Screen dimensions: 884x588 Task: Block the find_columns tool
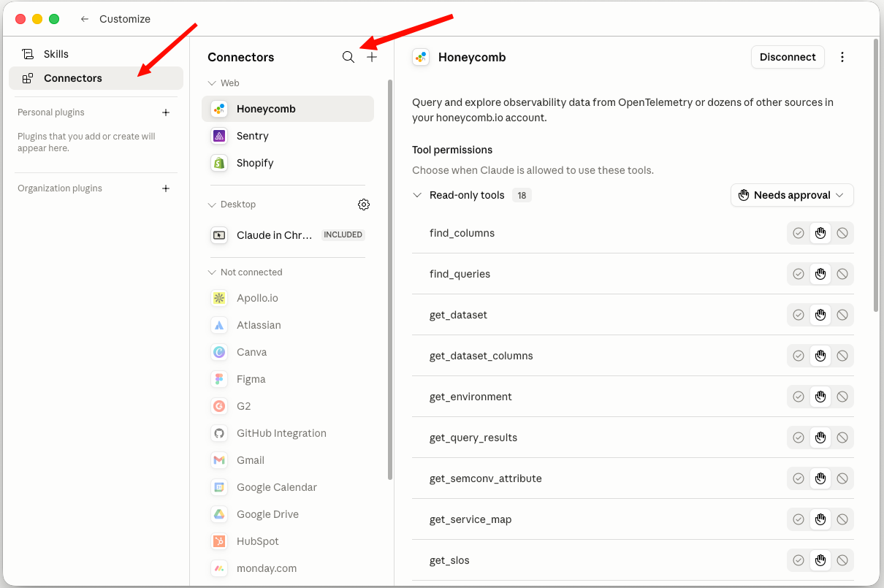point(842,233)
